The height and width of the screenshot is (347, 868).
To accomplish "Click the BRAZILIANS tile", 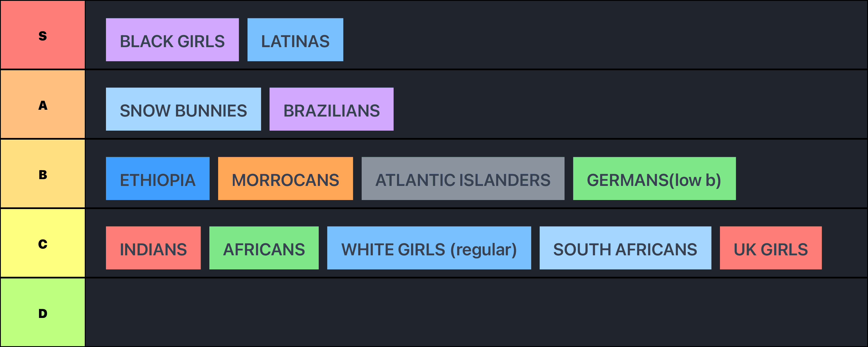I will click(x=331, y=109).
